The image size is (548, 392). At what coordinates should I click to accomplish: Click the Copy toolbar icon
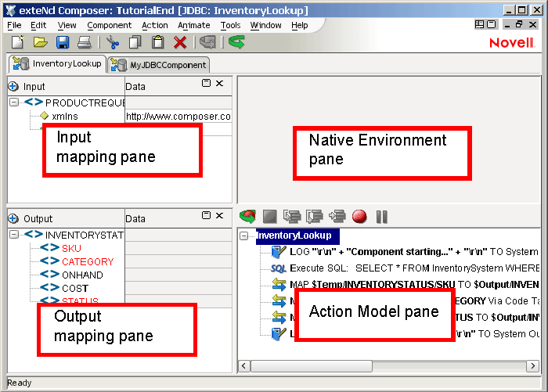pos(135,42)
